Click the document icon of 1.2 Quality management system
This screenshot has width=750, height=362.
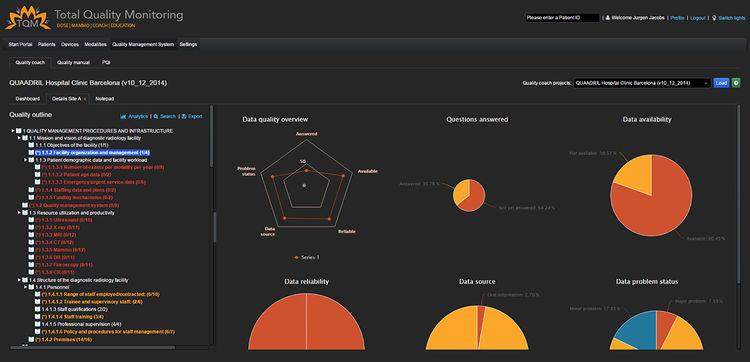(25, 205)
